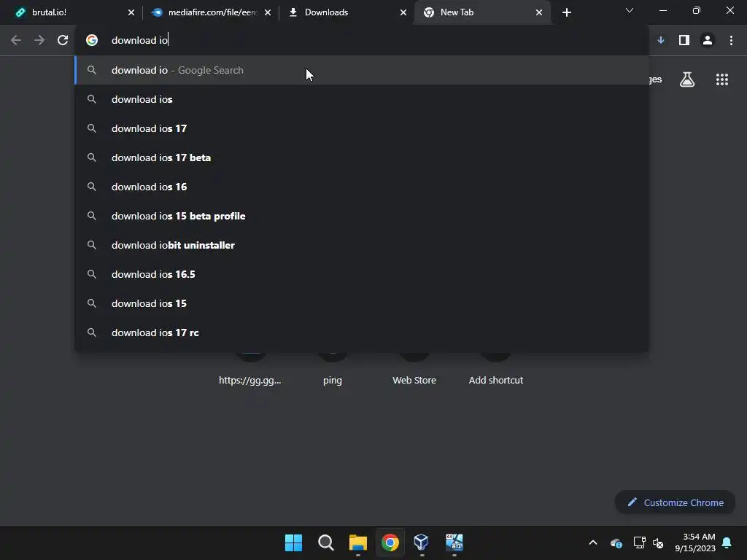Image resolution: width=747 pixels, height=560 pixels.
Task: Reload the current page
Action: click(63, 41)
